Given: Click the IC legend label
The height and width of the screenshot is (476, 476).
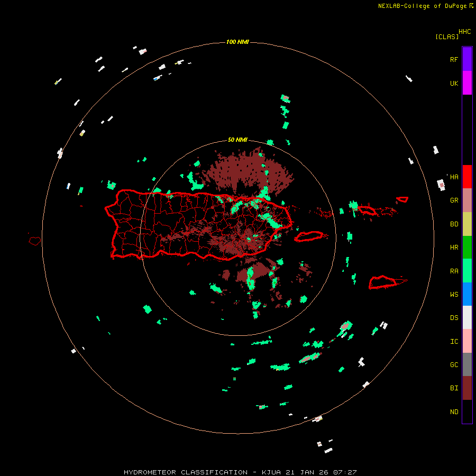Looking at the screenshot, I should 454,342.
